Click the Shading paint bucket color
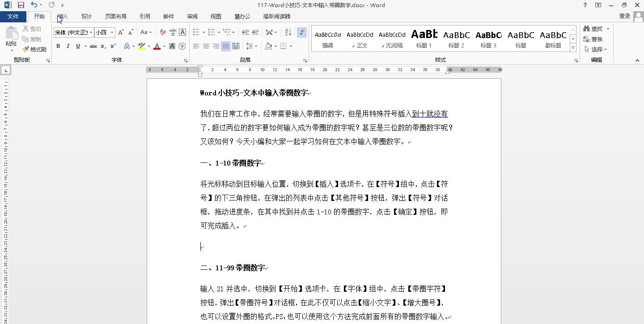The image size is (644, 324). click(268, 46)
